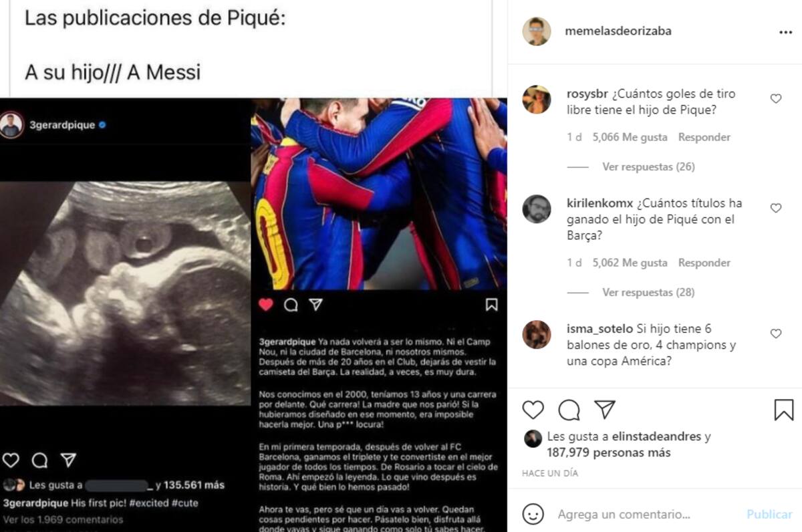Expand Ver respuestas (28) replies
The image size is (802, 532).
tap(648, 293)
